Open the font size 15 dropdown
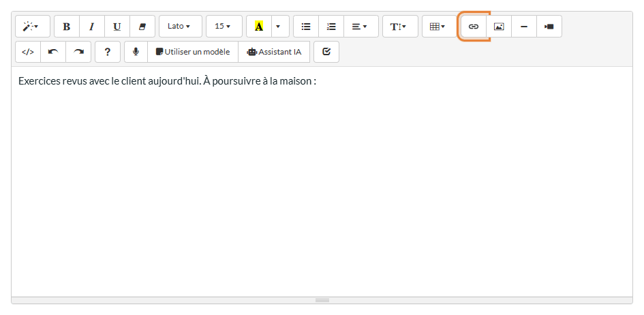The height and width of the screenshot is (315, 644). tap(224, 27)
